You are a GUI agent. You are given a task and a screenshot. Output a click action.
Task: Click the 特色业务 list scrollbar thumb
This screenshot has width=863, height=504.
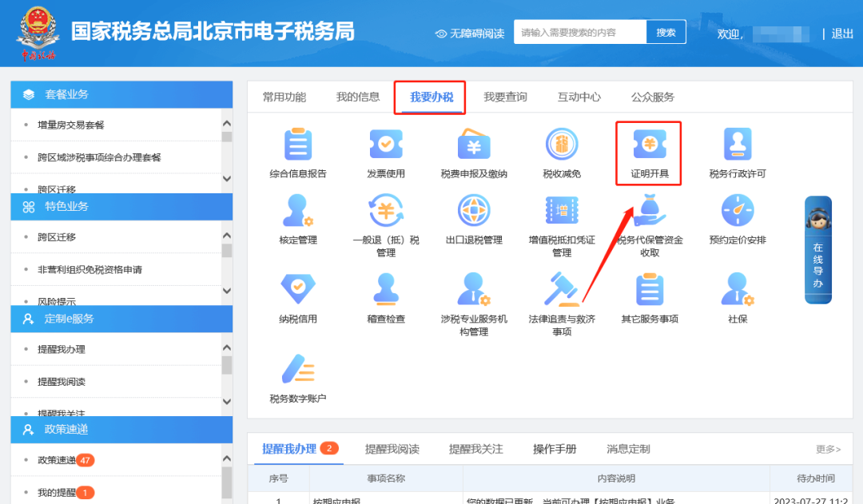[x=227, y=250]
